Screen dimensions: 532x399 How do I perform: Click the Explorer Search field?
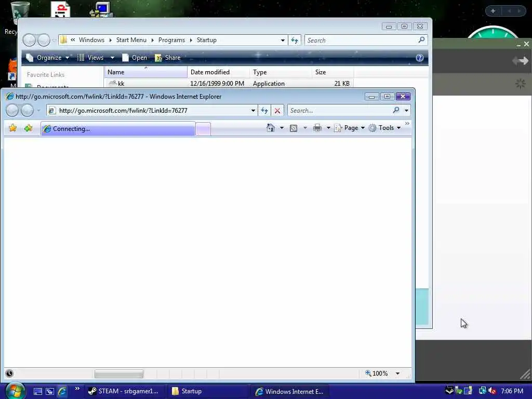[362, 41]
